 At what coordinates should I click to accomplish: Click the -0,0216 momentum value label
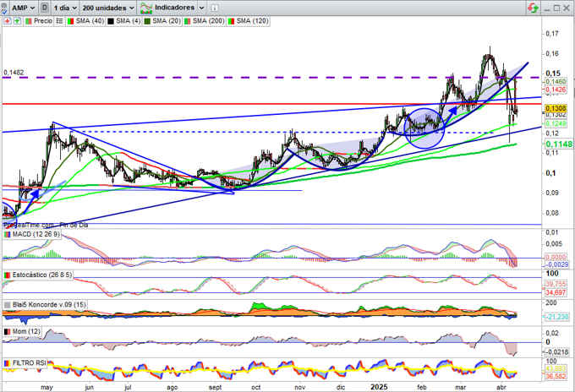click(x=556, y=352)
